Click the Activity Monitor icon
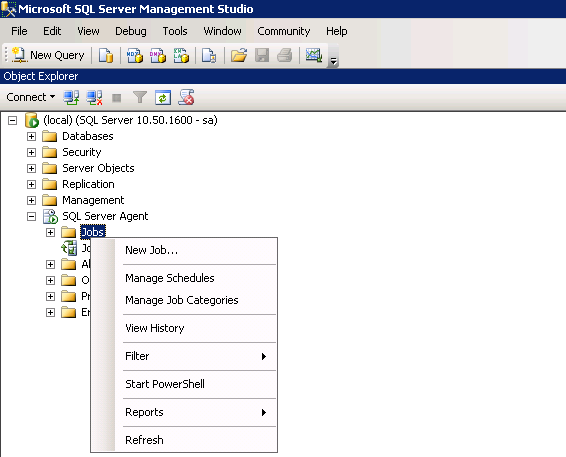 [314, 55]
